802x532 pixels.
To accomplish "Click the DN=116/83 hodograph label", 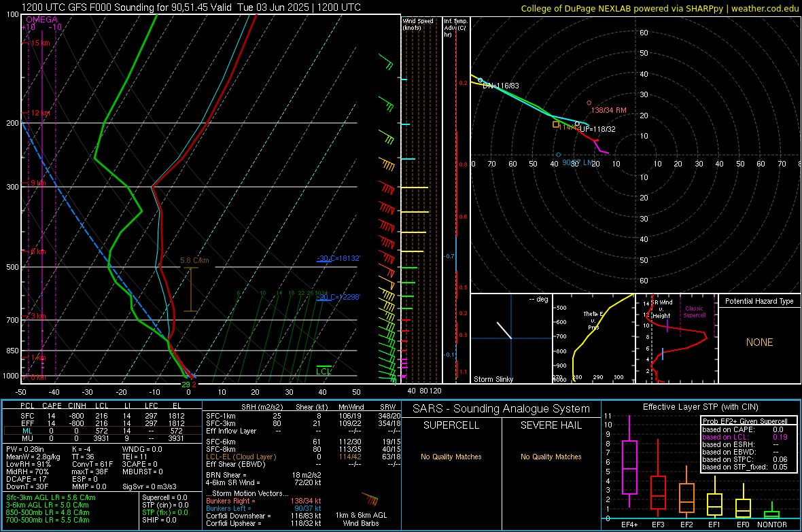I will 501,86.
